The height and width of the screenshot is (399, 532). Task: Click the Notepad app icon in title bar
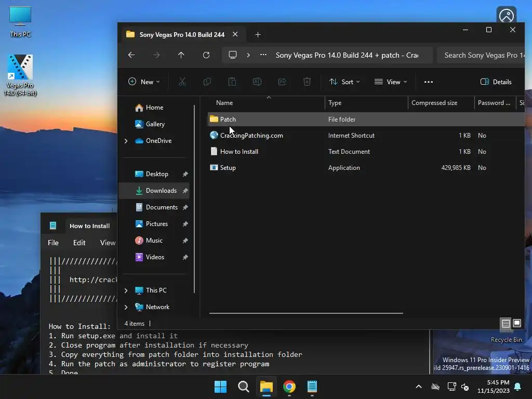(53, 225)
